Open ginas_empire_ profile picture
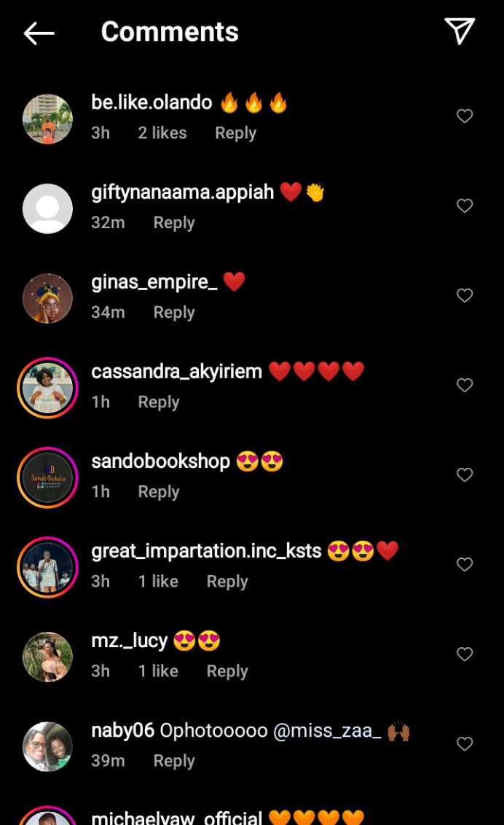504x825 pixels. coord(48,298)
